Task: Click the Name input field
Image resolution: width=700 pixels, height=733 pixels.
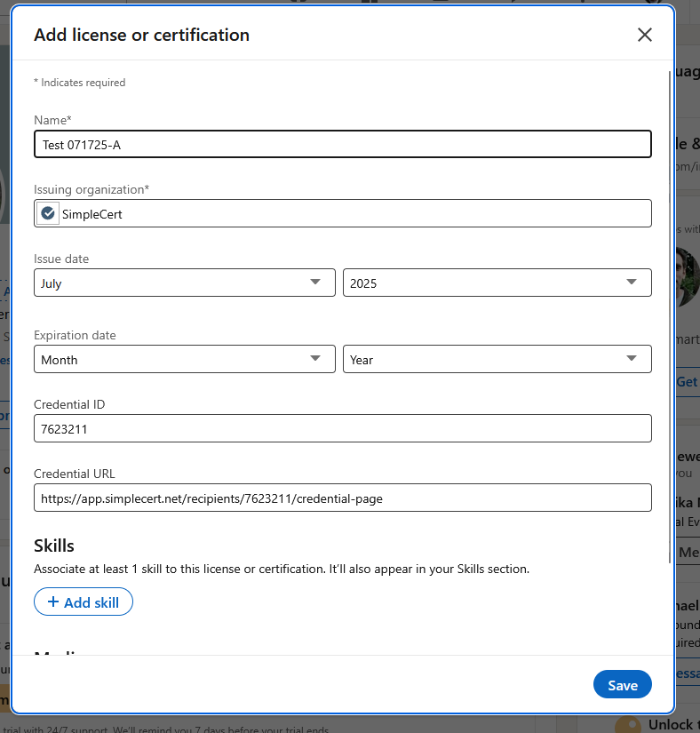Action: coord(343,144)
